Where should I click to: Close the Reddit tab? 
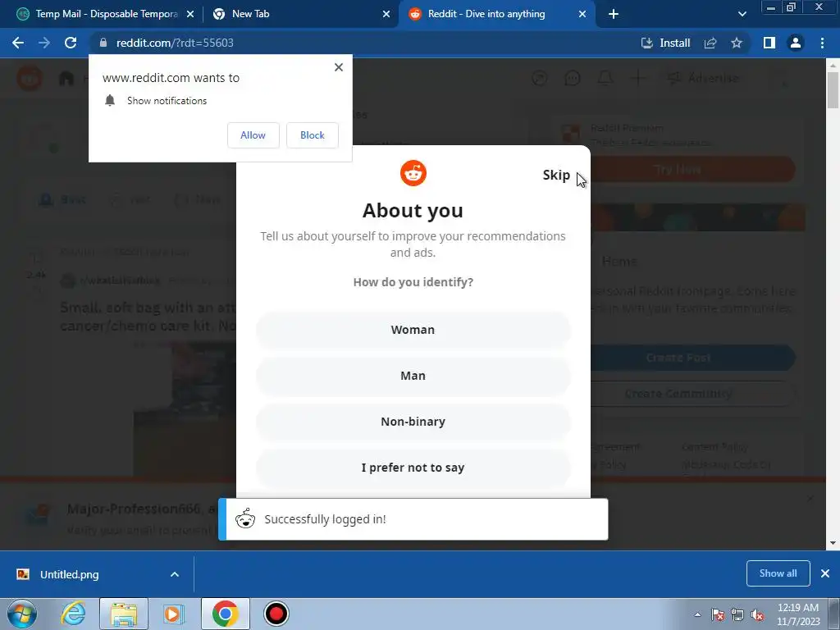point(582,14)
